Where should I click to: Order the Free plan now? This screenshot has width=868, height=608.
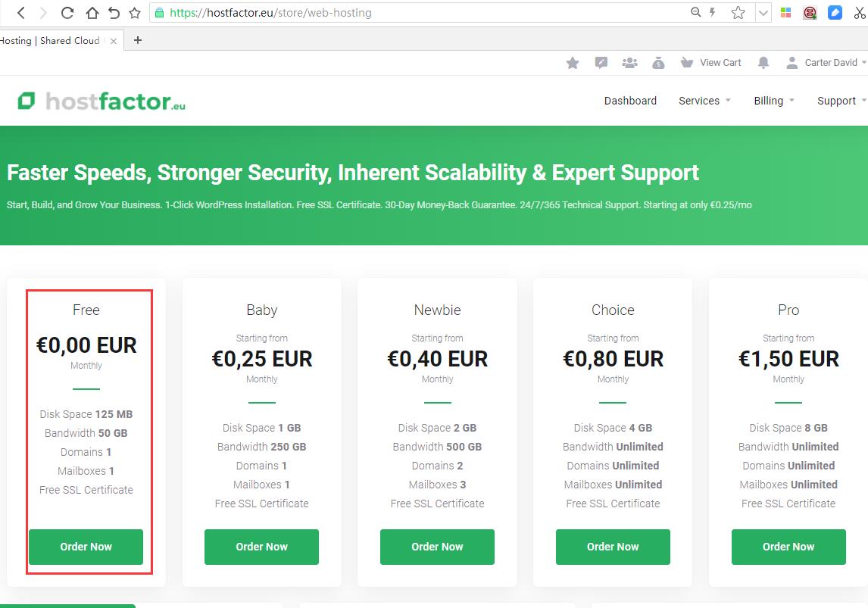(x=86, y=547)
